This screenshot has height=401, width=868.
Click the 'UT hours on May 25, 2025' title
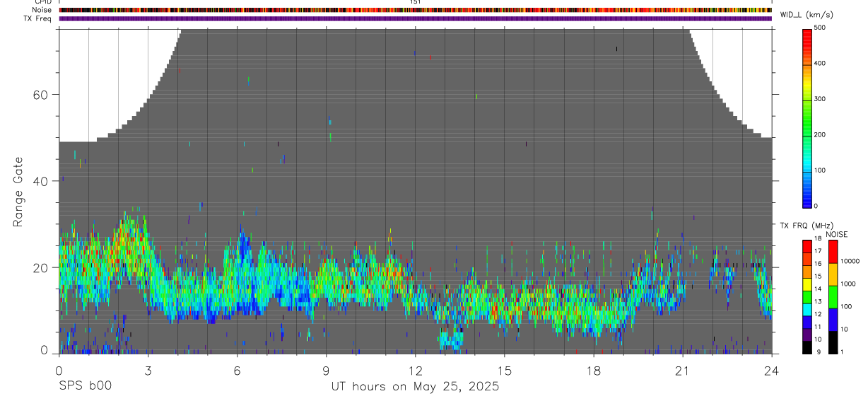[x=415, y=386]
